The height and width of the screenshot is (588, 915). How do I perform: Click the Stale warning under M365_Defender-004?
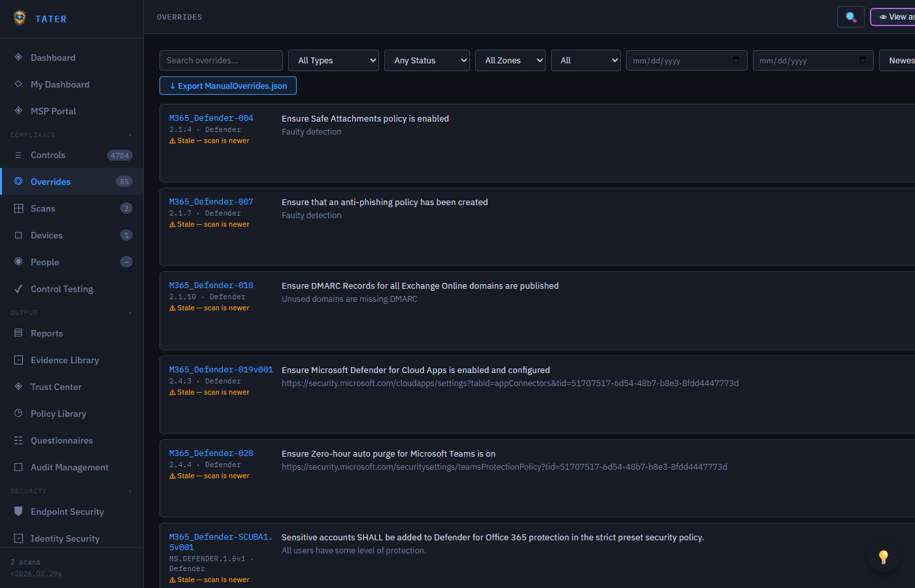(x=209, y=140)
